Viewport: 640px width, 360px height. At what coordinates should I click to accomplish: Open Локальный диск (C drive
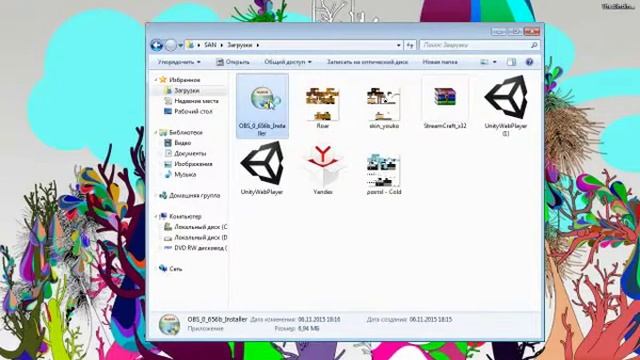[x=200, y=227]
